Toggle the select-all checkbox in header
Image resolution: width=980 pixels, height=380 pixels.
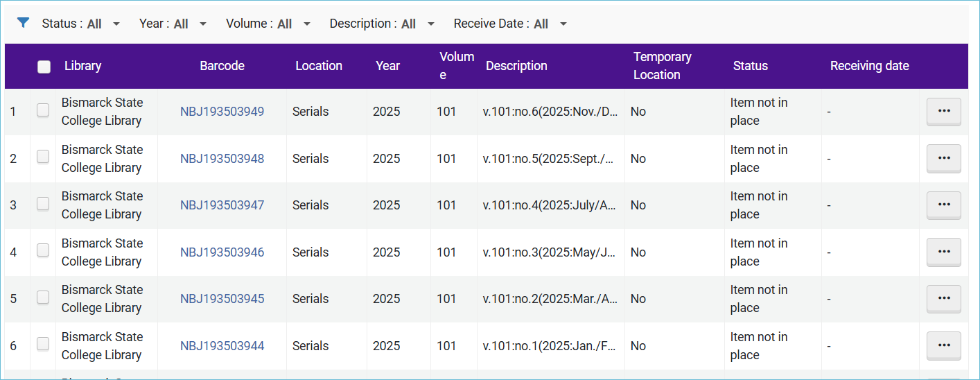coord(44,67)
